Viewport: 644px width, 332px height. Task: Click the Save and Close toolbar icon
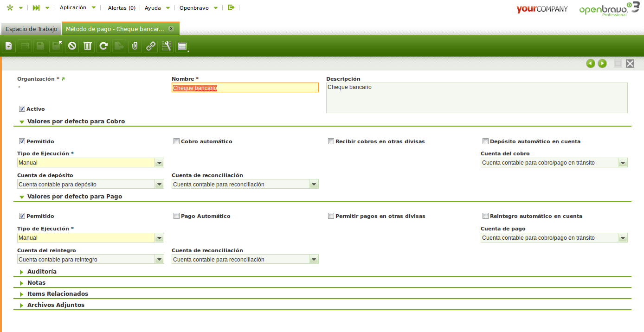click(56, 46)
